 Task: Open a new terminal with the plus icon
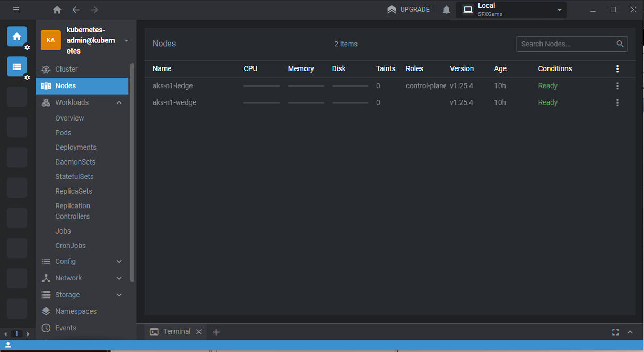coord(216,332)
